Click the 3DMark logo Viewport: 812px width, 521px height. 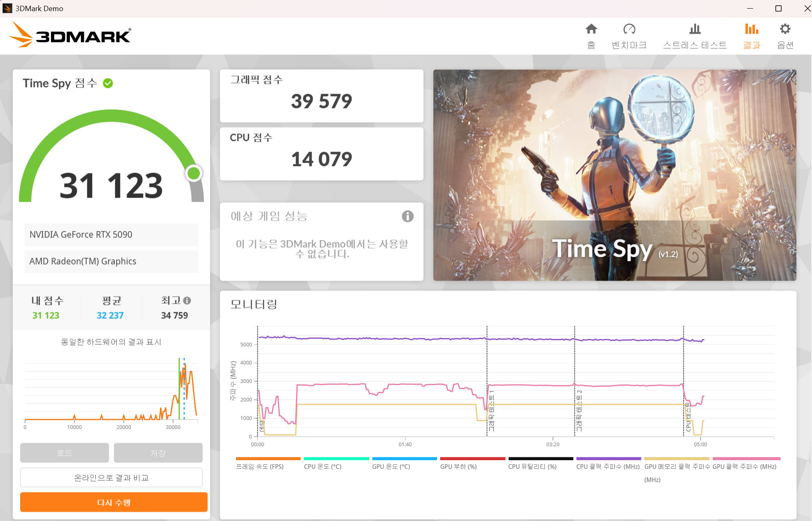tap(70, 35)
